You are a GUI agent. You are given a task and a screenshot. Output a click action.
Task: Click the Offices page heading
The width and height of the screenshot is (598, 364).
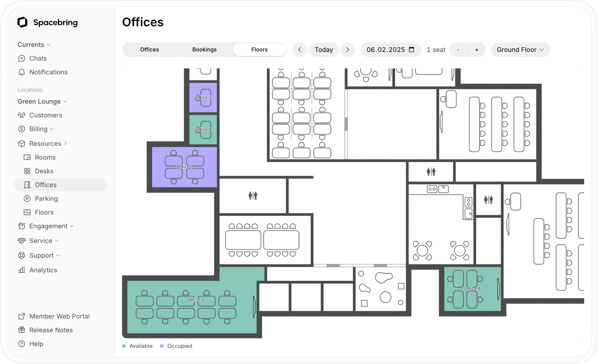pos(143,22)
